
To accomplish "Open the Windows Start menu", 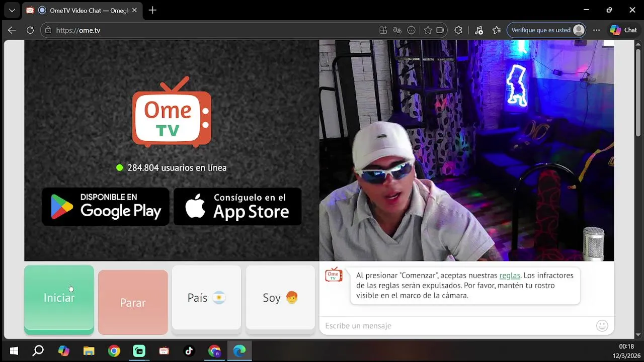I will tap(14, 351).
